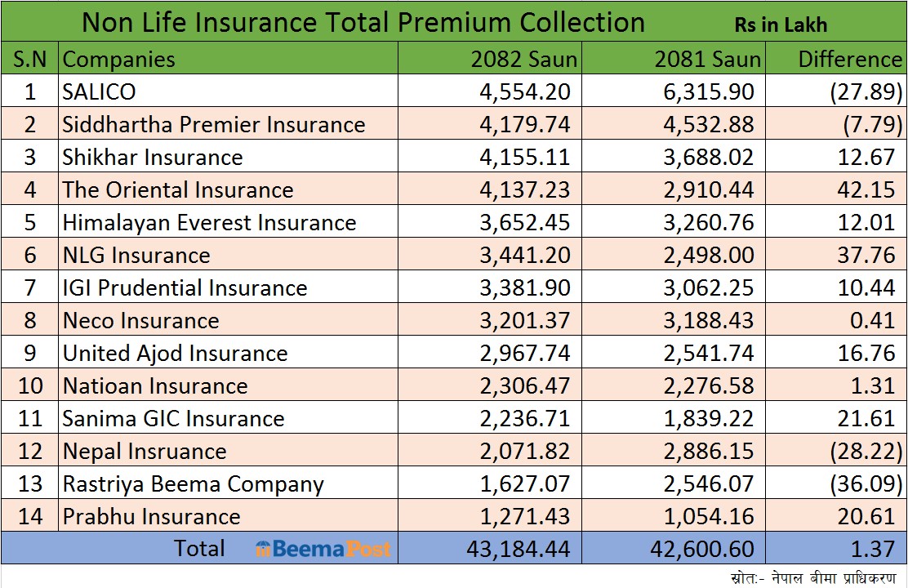908x588 pixels.
Task: Select the Difference column header
Action: point(849,59)
